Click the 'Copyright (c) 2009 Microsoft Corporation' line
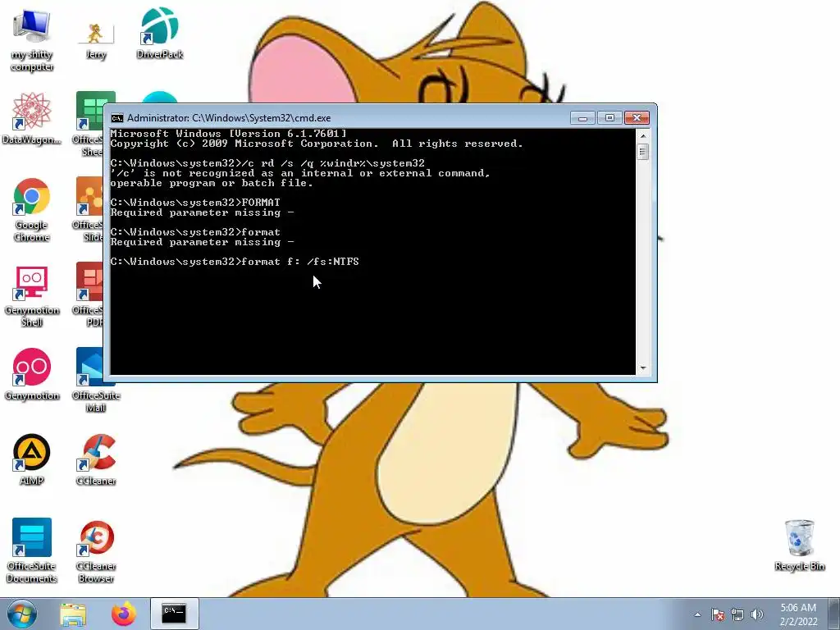 point(317,144)
